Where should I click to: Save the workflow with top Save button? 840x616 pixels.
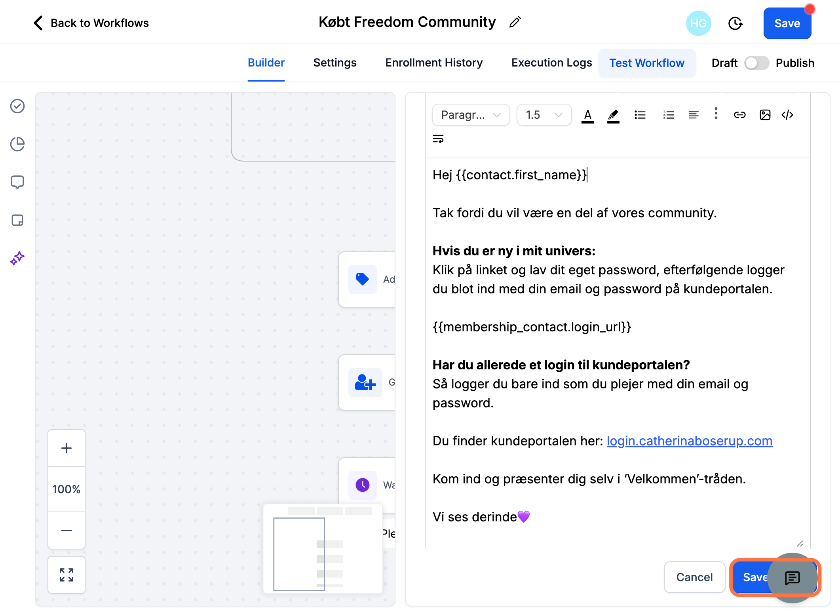pyautogui.click(x=787, y=23)
